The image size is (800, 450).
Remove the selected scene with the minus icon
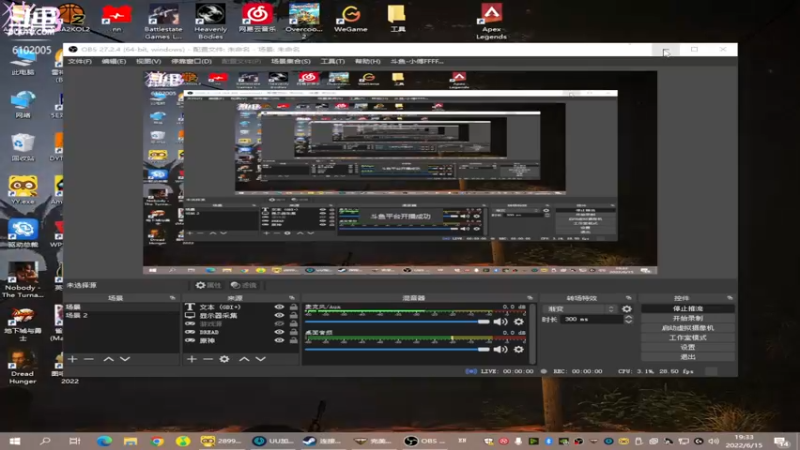(89, 359)
